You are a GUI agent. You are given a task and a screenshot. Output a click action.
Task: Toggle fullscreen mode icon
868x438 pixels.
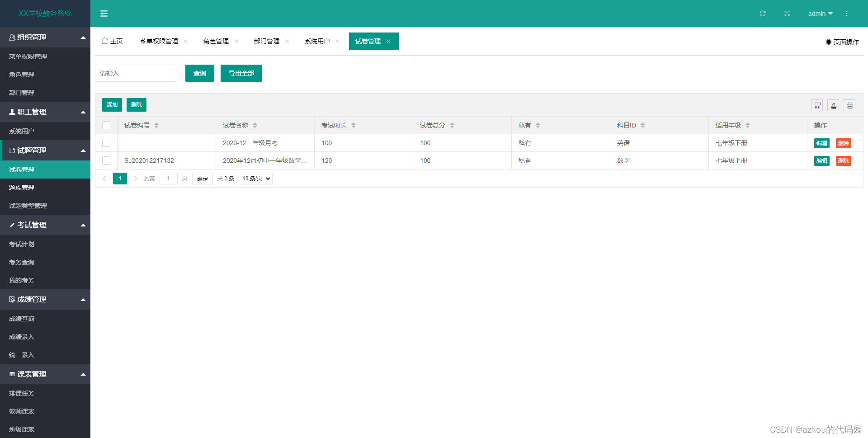(x=787, y=14)
